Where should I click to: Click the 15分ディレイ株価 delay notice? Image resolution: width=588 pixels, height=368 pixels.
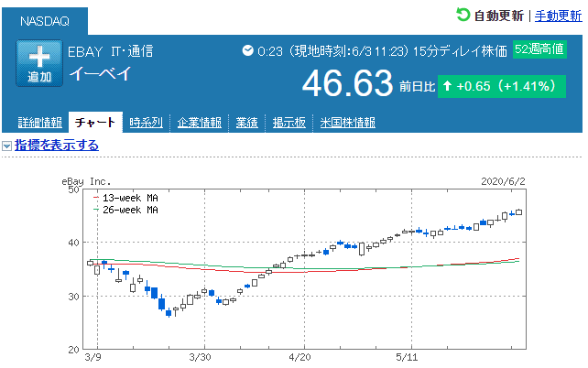(x=460, y=51)
